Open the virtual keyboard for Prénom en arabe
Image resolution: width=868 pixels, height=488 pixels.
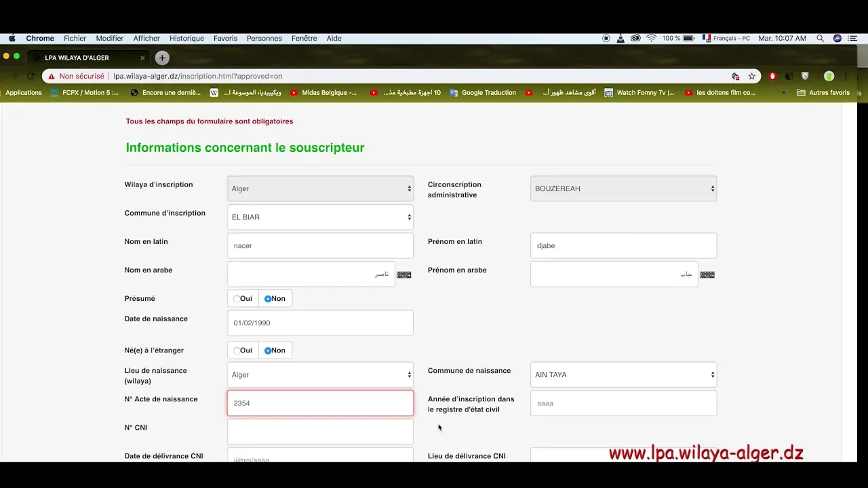[x=707, y=274]
